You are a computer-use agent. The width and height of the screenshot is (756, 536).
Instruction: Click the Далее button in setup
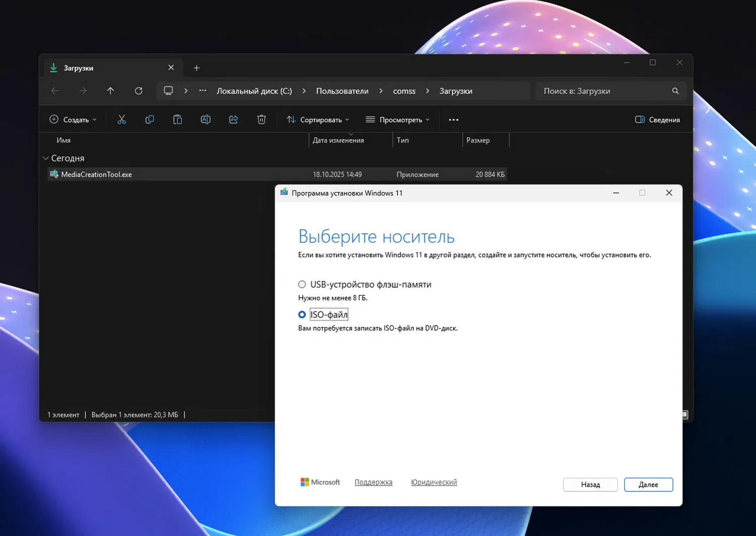point(648,485)
